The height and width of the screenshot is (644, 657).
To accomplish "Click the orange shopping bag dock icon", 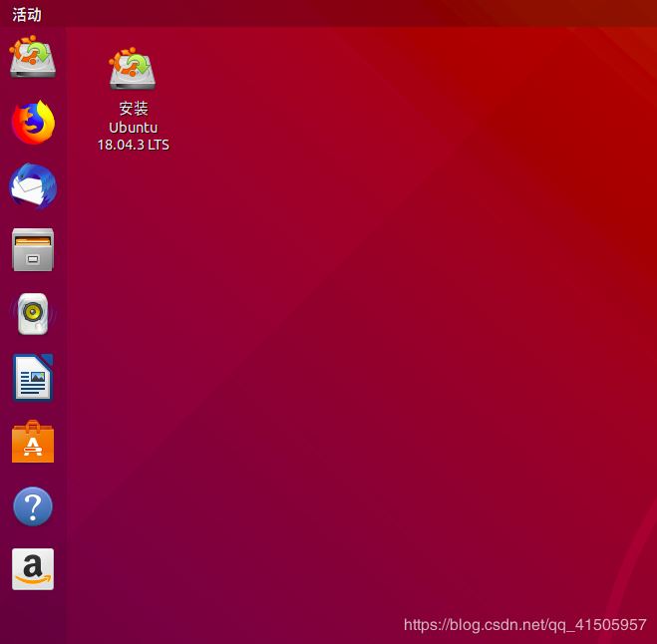I will pyautogui.click(x=33, y=442).
